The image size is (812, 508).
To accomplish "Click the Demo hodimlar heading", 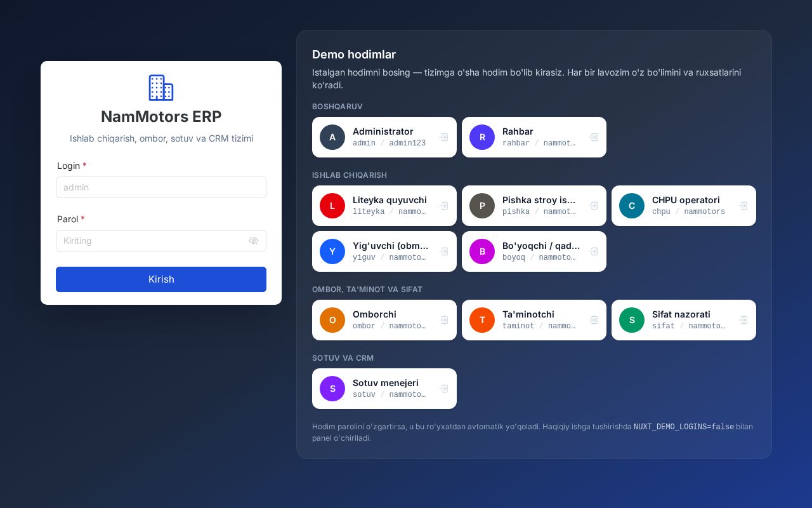I will click(x=354, y=55).
